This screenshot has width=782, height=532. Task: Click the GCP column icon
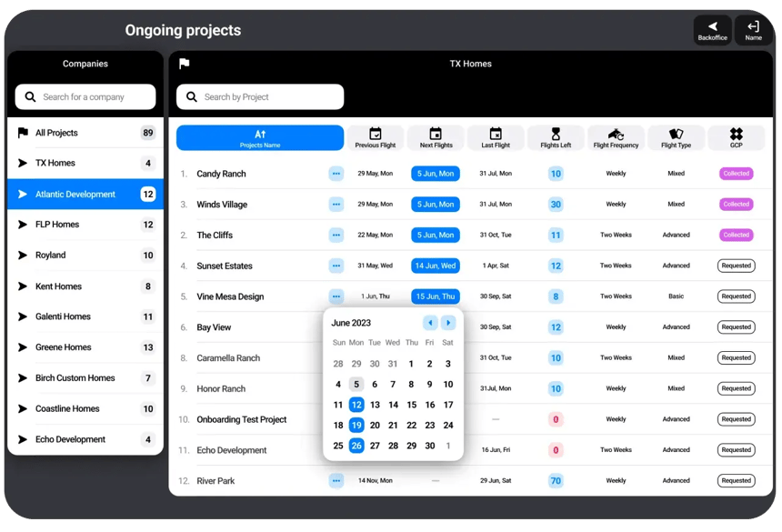pyautogui.click(x=737, y=133)
